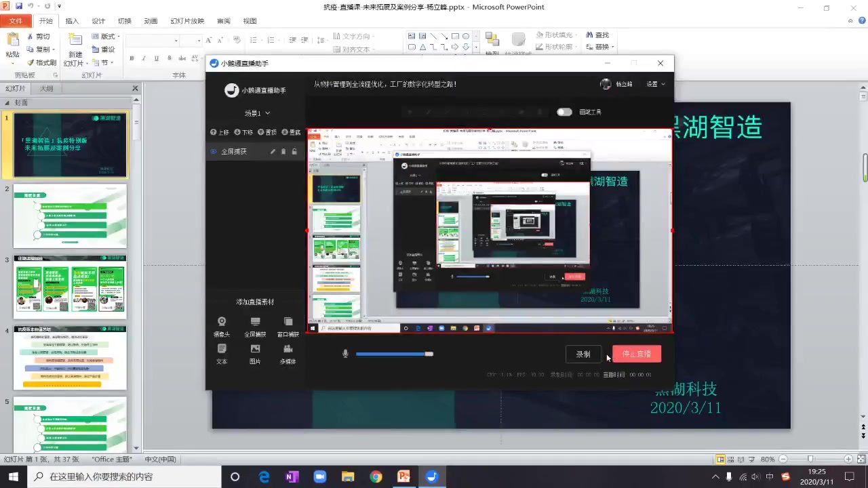868x488 pixels.
Task: Toggle the 画笔工具 brush tool switch
Action: pos(564,112)
